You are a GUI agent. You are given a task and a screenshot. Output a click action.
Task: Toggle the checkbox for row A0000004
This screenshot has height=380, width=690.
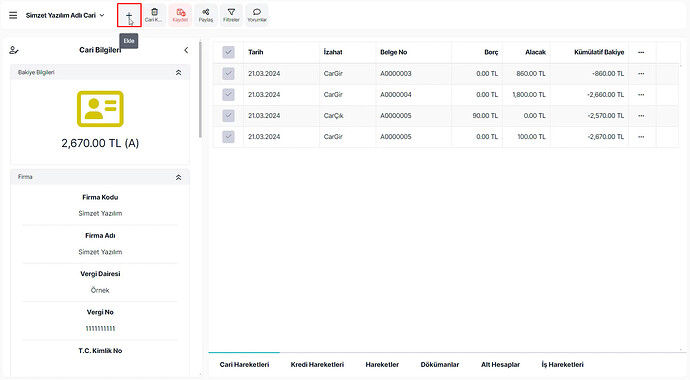(x=228, y=95)
